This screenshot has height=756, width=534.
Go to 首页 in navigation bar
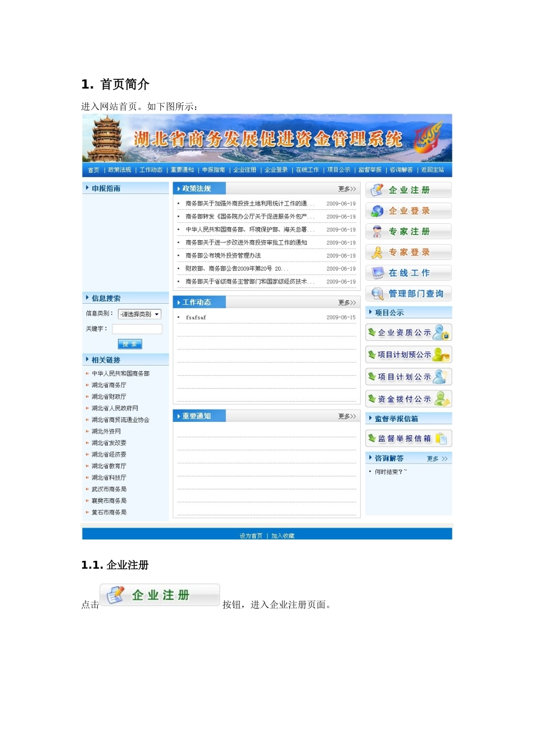point(93,170)
